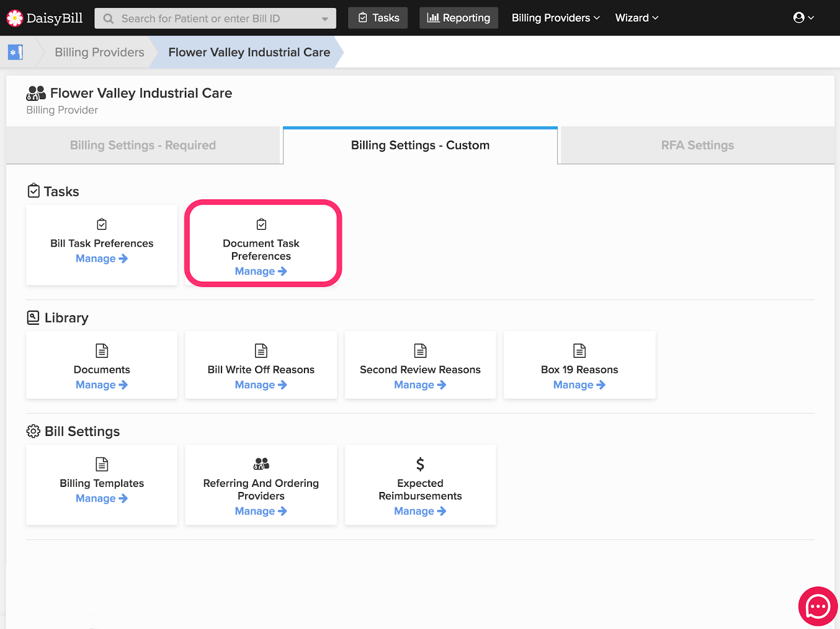
Task: Click the Referring And Ordering Providers people icon
Action: (x=261, y=464)
